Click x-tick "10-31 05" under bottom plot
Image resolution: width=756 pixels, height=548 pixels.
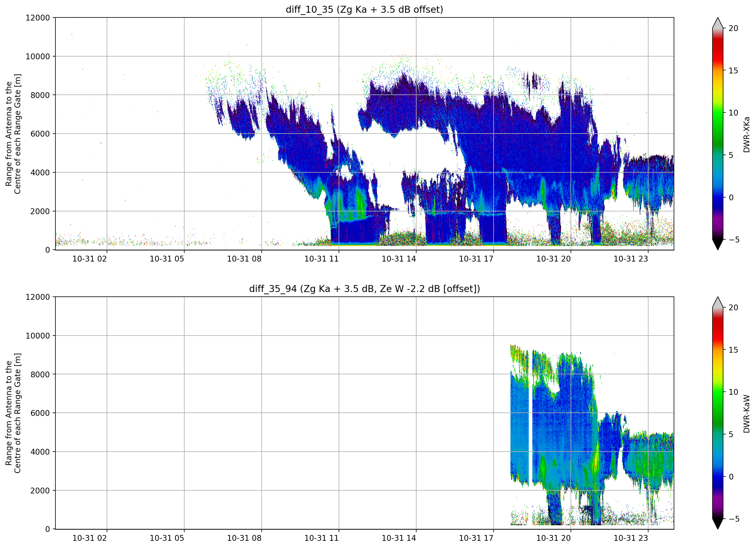167,538
